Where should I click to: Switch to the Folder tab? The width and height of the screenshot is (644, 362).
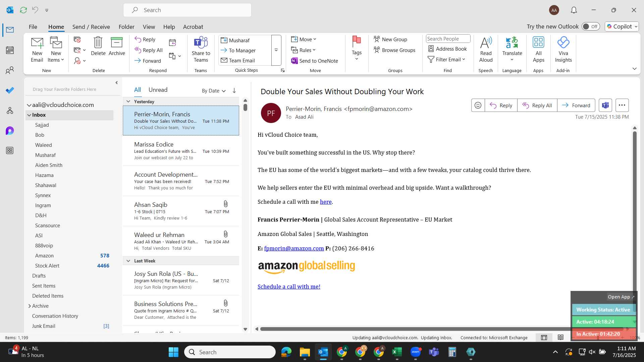click(x=126, y=27)
